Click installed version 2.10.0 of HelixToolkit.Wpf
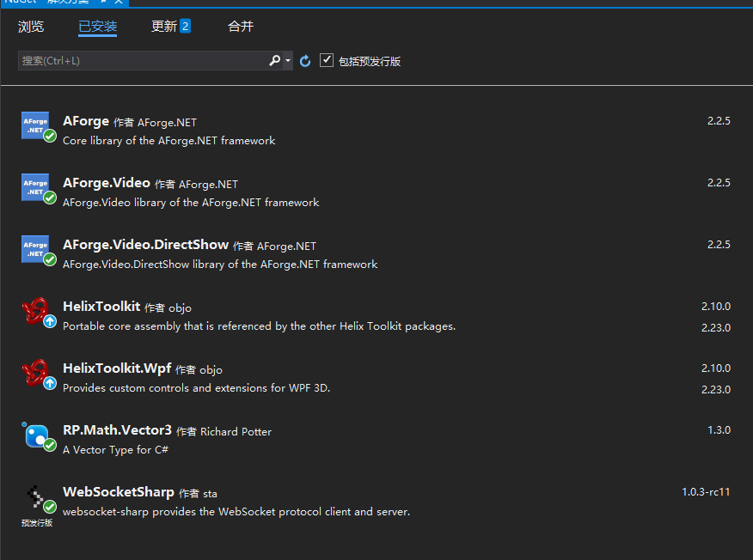Screen dimensions: 753x560 click(715, 368)
